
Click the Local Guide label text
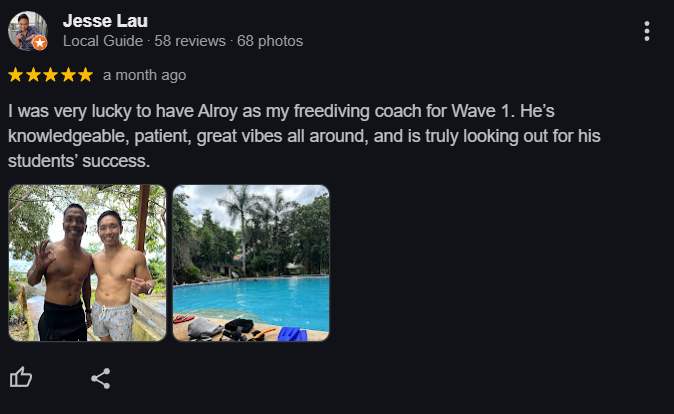(x=103, y=41)
